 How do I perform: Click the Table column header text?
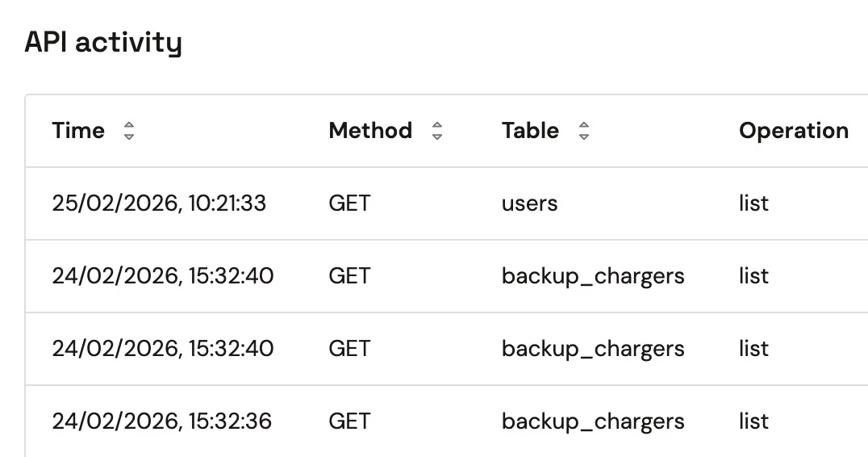point(530,131)
